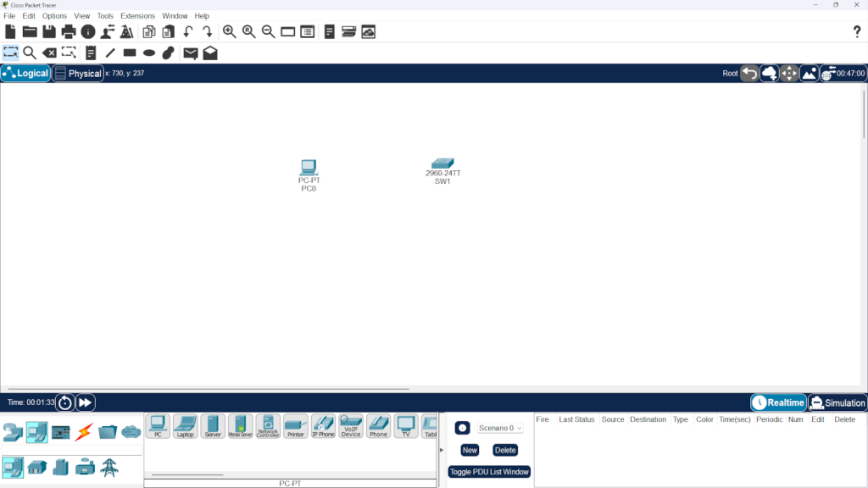Click the New scenario button
Viewport: 868px width, 488px height.
tap(470, 450)
